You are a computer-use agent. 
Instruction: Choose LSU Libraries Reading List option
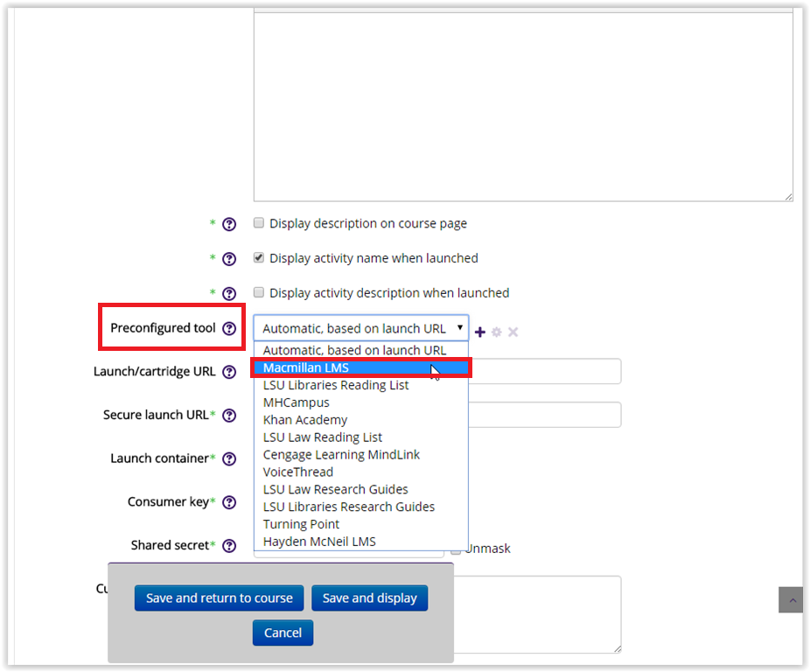click(361, 385)
